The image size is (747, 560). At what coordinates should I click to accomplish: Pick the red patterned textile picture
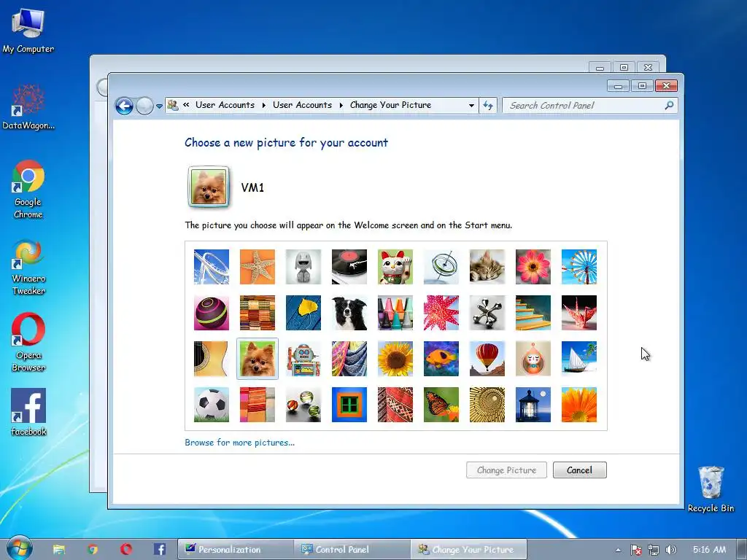coord(395,405)
